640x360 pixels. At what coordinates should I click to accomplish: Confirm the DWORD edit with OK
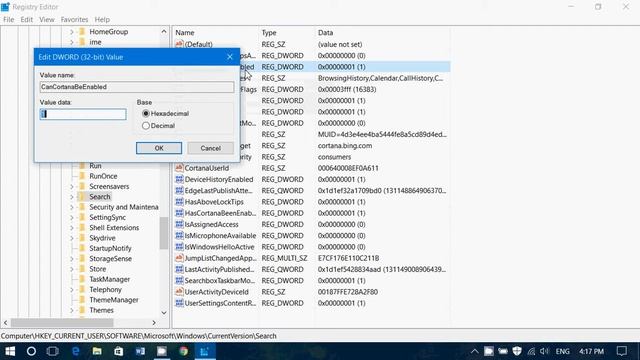(x=159, y=148)
